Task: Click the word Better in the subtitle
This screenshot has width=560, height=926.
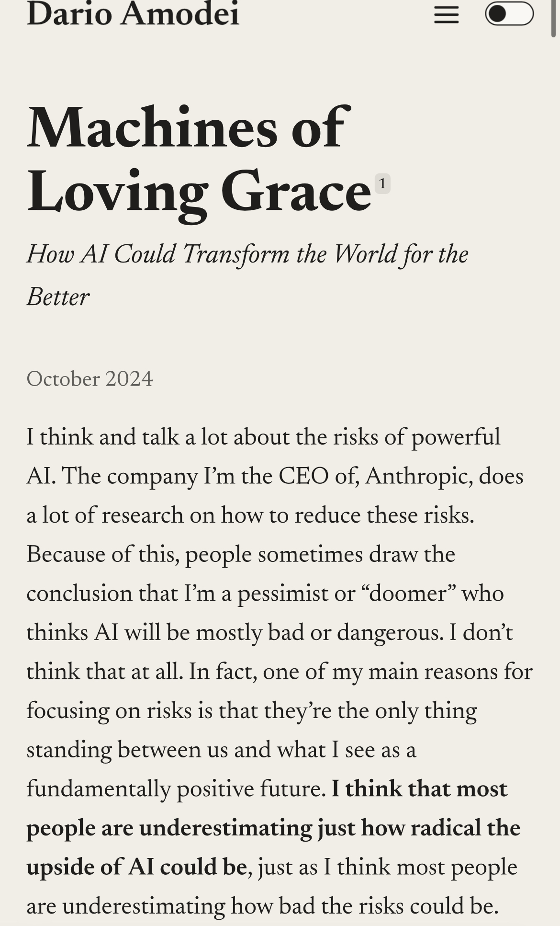Action: (58, 297)
